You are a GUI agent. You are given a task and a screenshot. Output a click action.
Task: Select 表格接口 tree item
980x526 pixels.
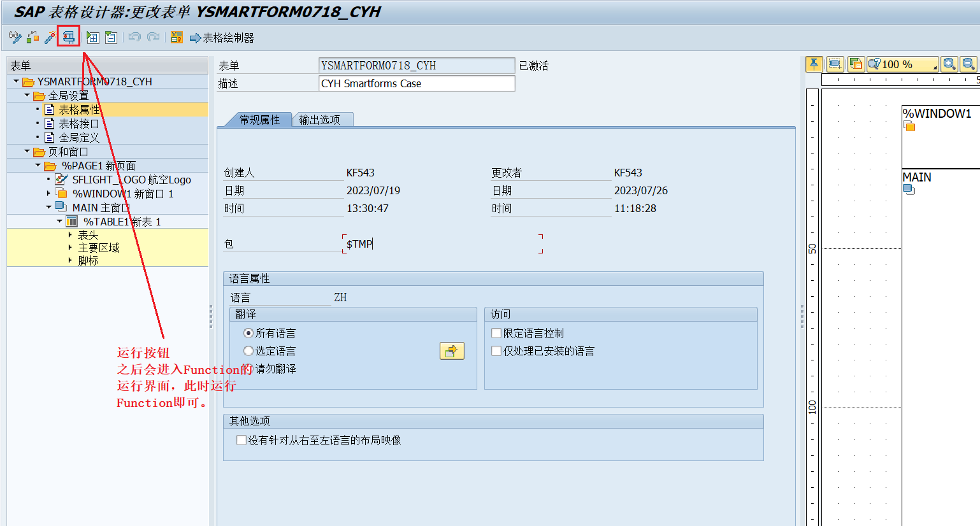pyautogui.click(x=79, y=124)
